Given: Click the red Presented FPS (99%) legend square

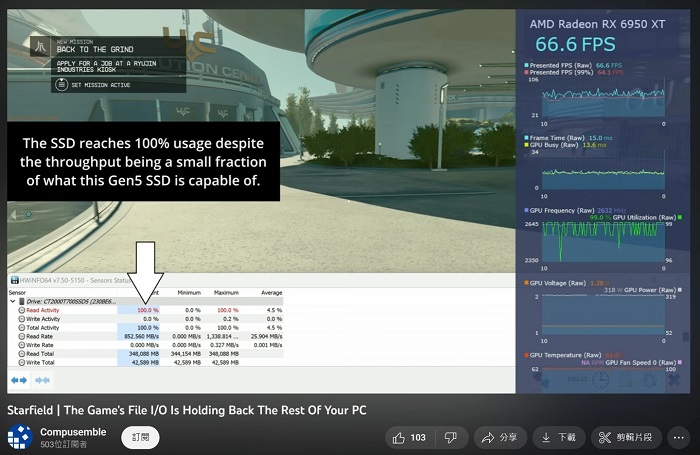Looking at the screenshot, I should 526,72.
